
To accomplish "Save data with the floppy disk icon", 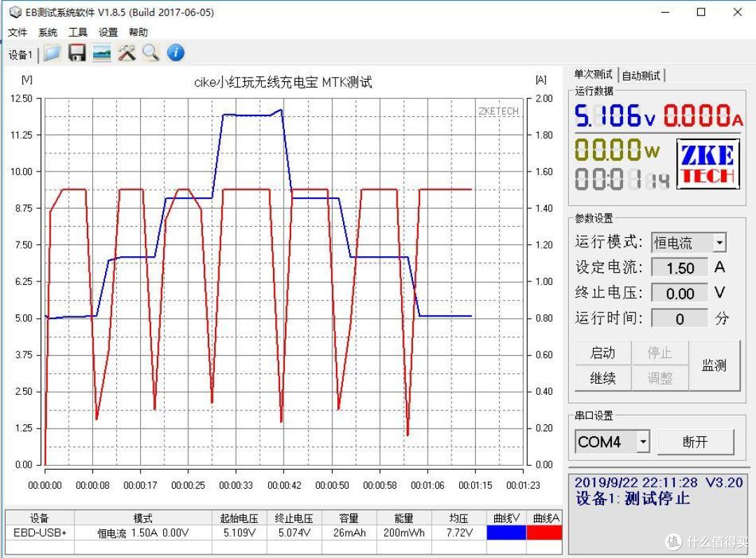I will [77, 53].
